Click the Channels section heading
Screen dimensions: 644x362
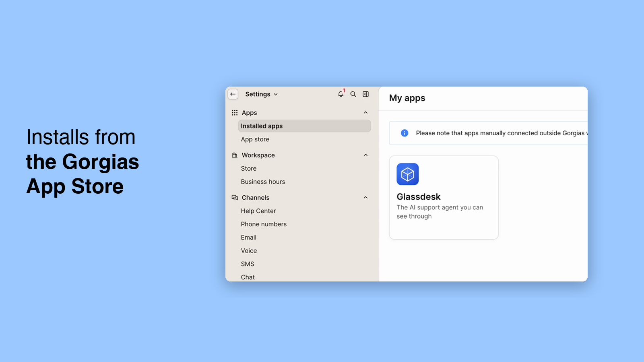(x=256, y=198)
